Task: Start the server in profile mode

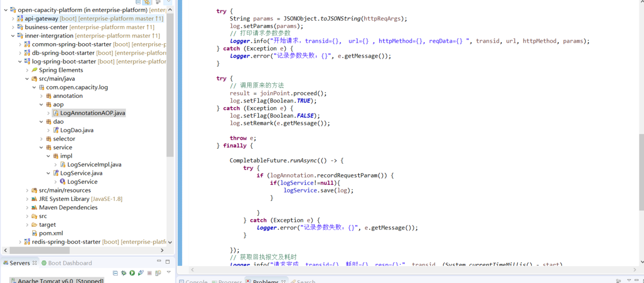Action: pos(141,273)
